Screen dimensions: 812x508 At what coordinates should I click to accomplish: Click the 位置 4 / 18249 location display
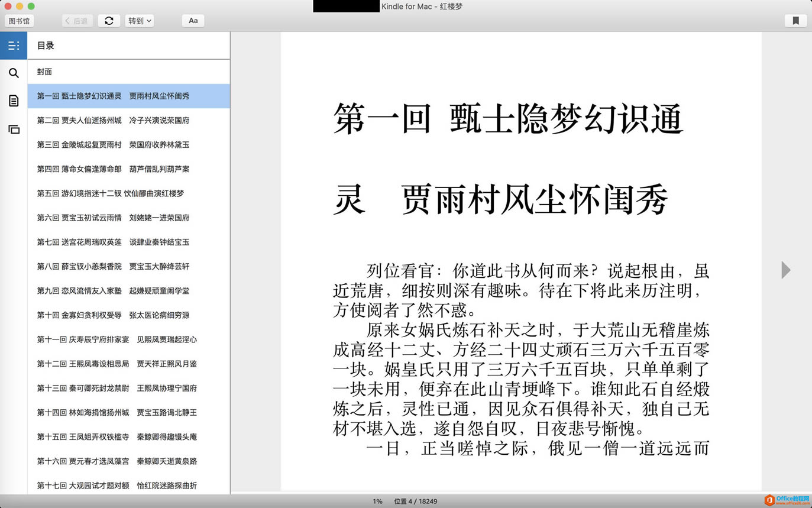click(x=416, y=501)
